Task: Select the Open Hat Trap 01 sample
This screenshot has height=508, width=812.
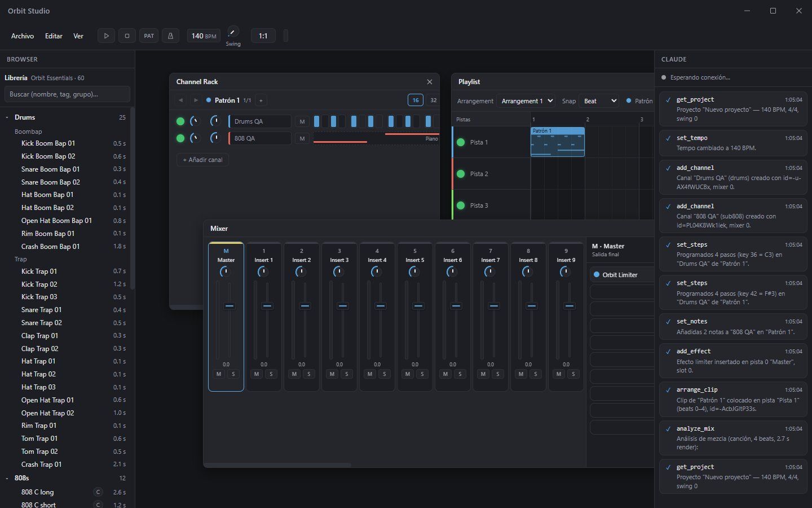Action: (x=65, y=400)
